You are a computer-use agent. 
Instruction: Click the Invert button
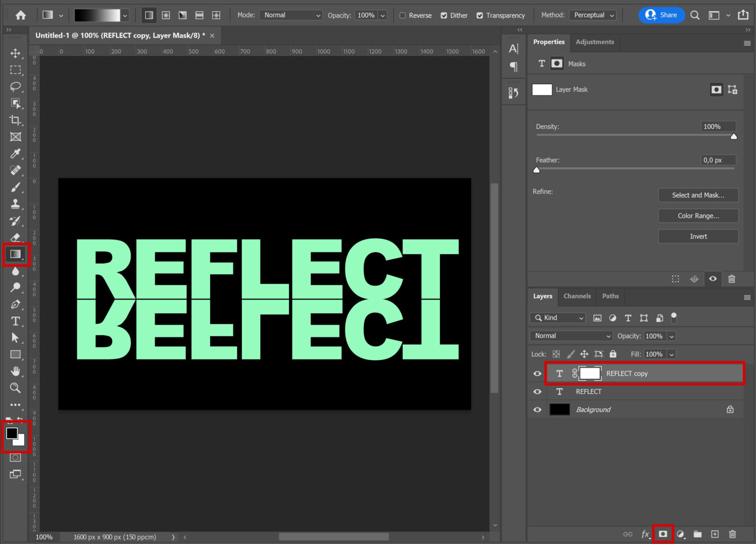698,236
